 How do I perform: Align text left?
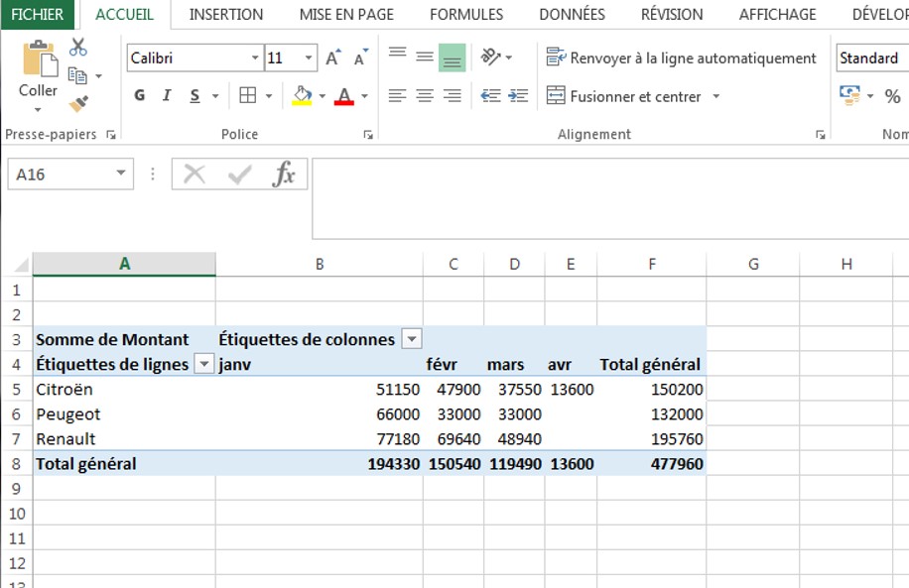coord(397,95)
